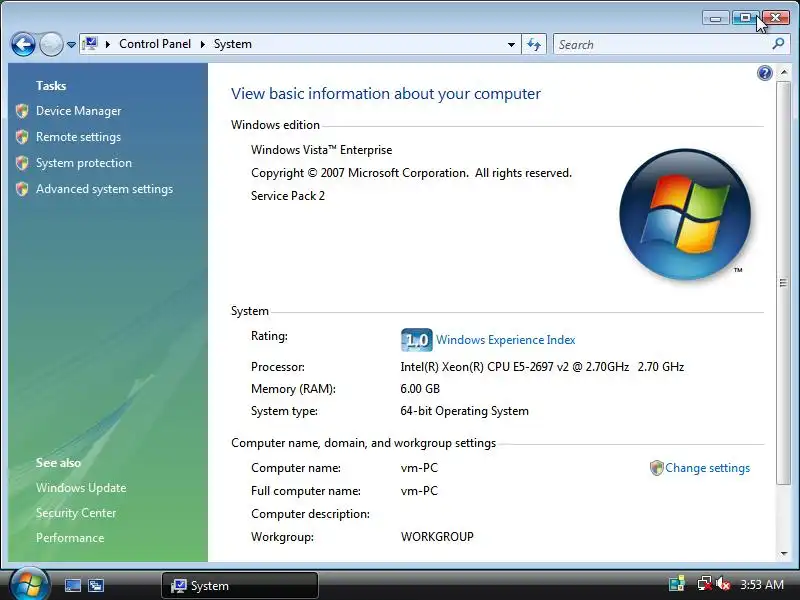Select the Control Panel breadcrumb
The width and height of the screenshot is (800, 600).
coord(155,44)
